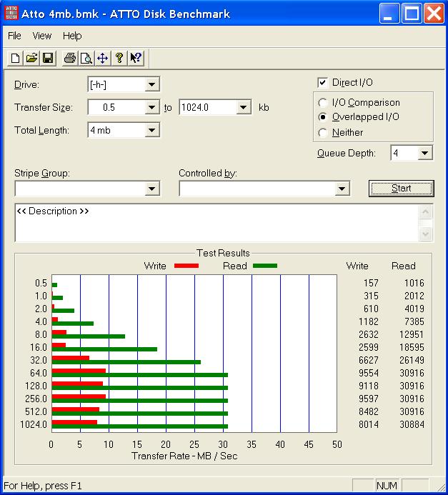This screenshot has width=448, height=495.
Task: Click the four-arrow move toolbar icon
Action: pyautogui.click(x=103, y=58)
